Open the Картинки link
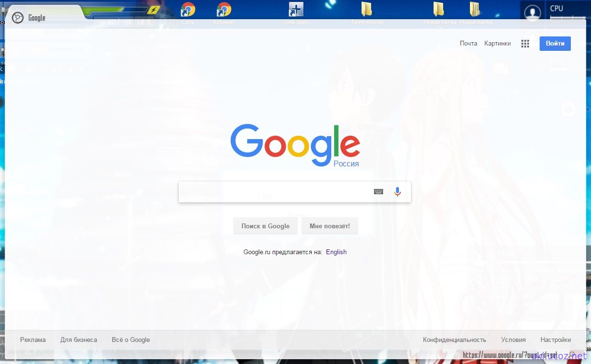Screen dimensions: 591x364 tap(497, 43)
